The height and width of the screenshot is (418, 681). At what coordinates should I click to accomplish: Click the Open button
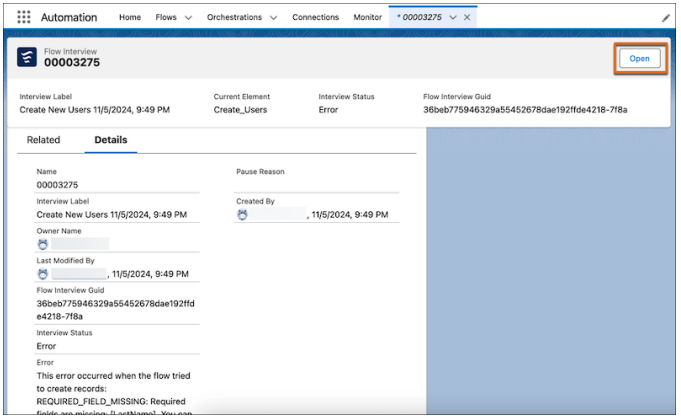(639, 58)
